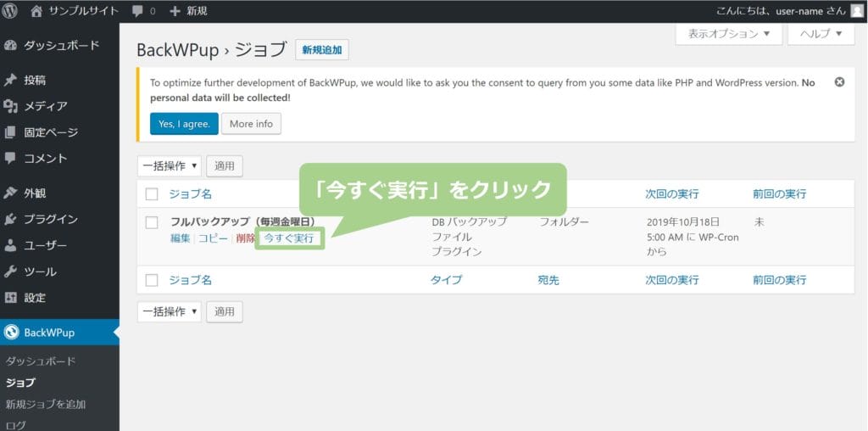Open the 外観 appearance menu
868x431 pixels.
pos(35,193)
